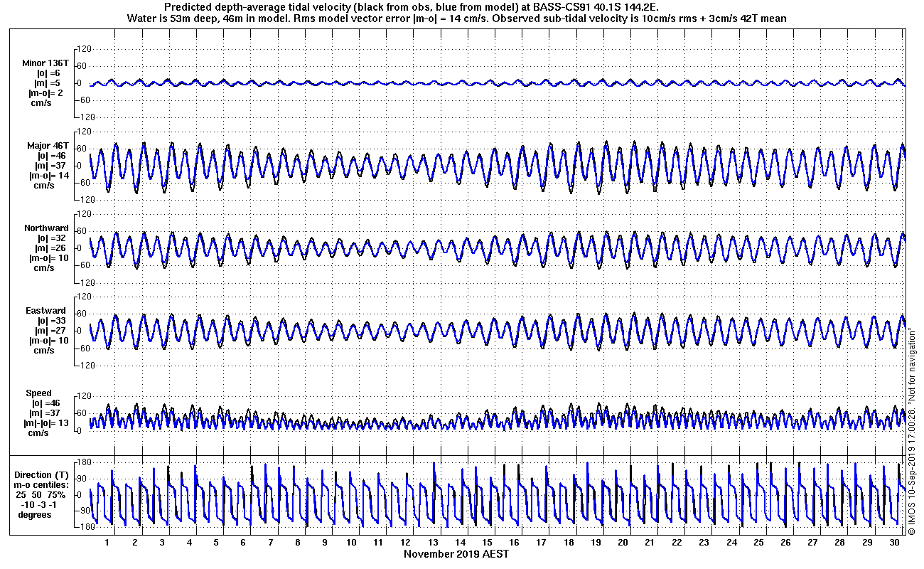The height and width of the screenshot is (569, 924).
Task: Click the 'degrees' unit label in the Direction panel
Action: click(x=35, y=515)
